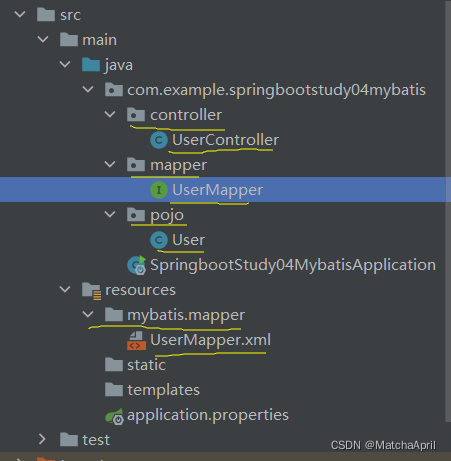Collapse the java folder chevron

65,64
